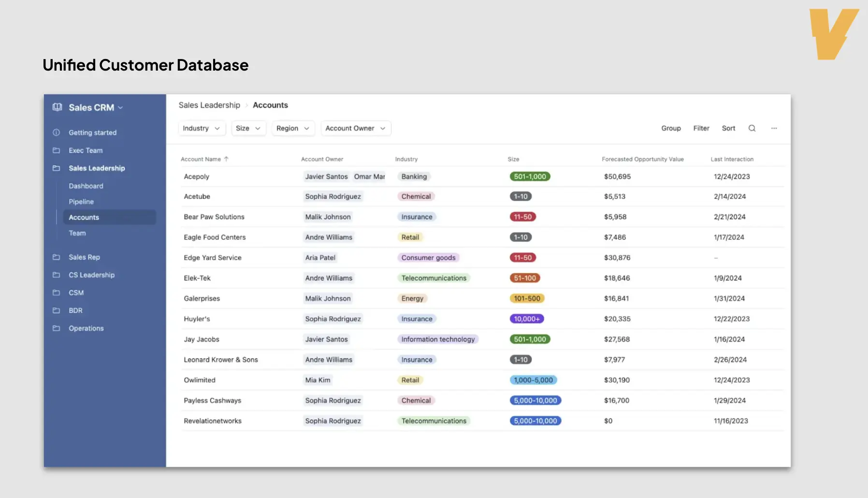Open the Industry filter dropdown
Screen dimensions: 868x498
pyautogui.click(x=202, y=128)
